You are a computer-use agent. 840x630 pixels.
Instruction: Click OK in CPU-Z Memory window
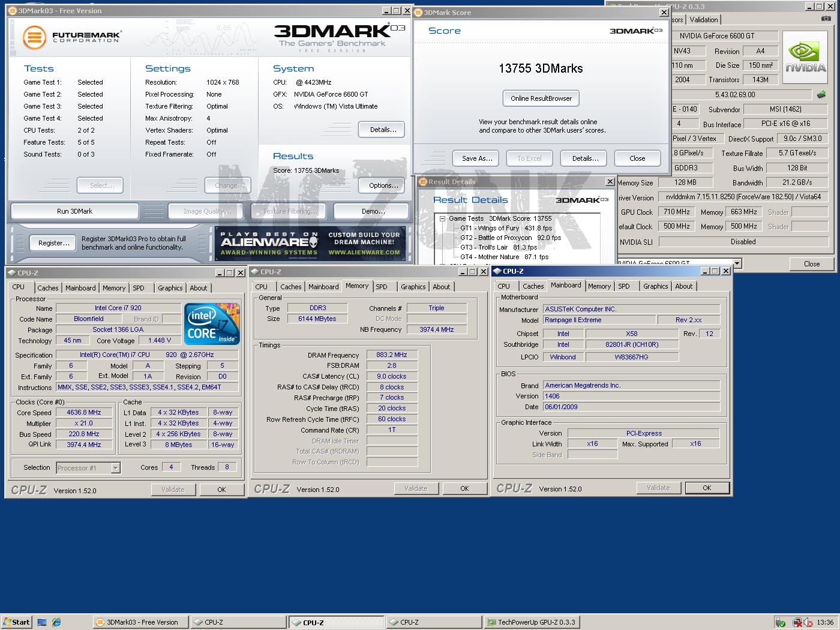click(x=464, y=488)
